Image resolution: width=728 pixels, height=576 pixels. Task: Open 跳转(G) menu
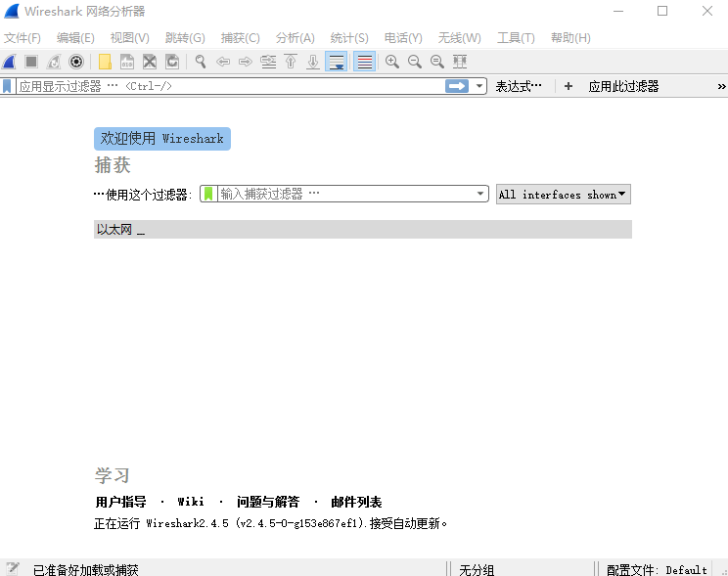(185, 37)
